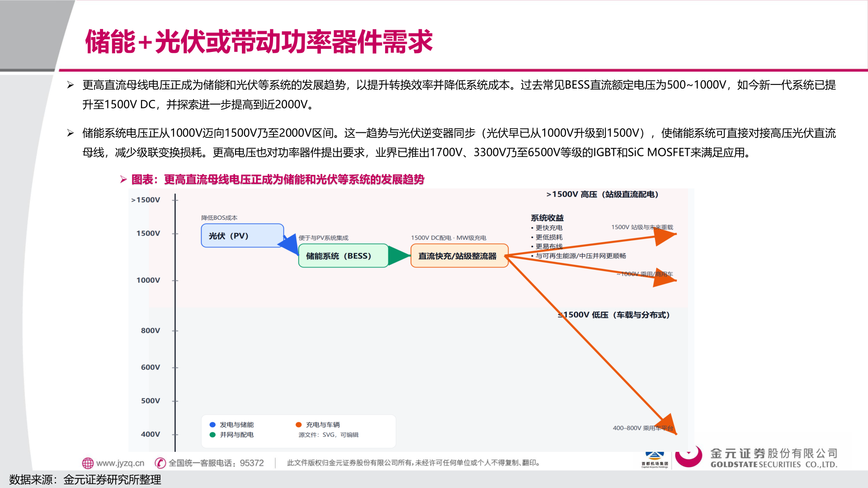Click the 金元证券 crescent logo

[689, 456]
